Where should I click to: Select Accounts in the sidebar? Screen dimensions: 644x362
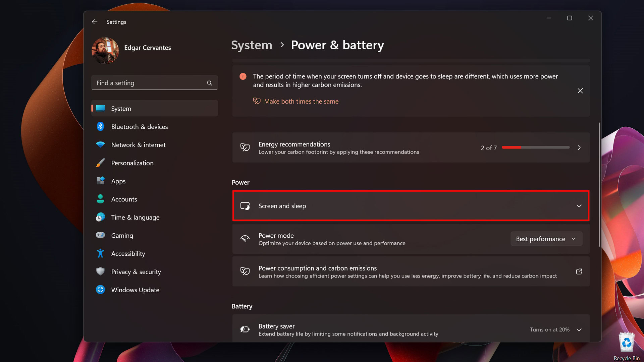coord(124,199)
